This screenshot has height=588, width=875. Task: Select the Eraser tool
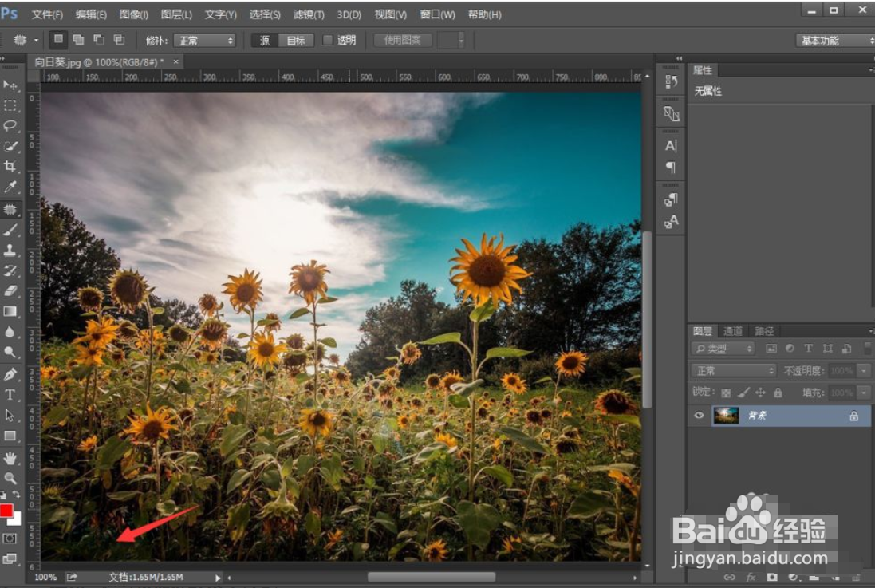[x=10, y=291]
